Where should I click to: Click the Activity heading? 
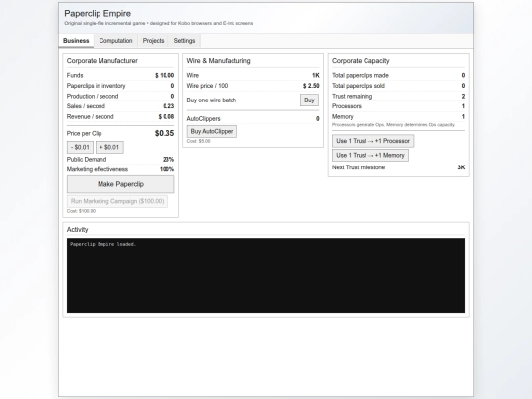click(x=78, y=230)
